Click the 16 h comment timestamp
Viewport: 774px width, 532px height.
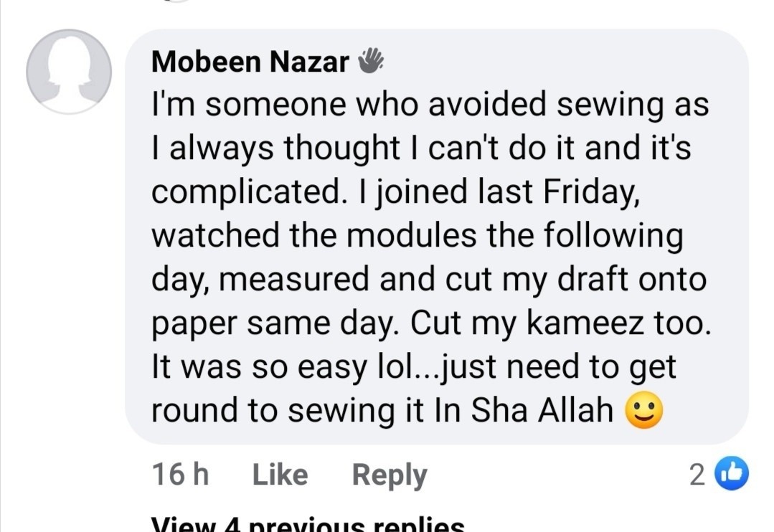(x=180, y=475)
